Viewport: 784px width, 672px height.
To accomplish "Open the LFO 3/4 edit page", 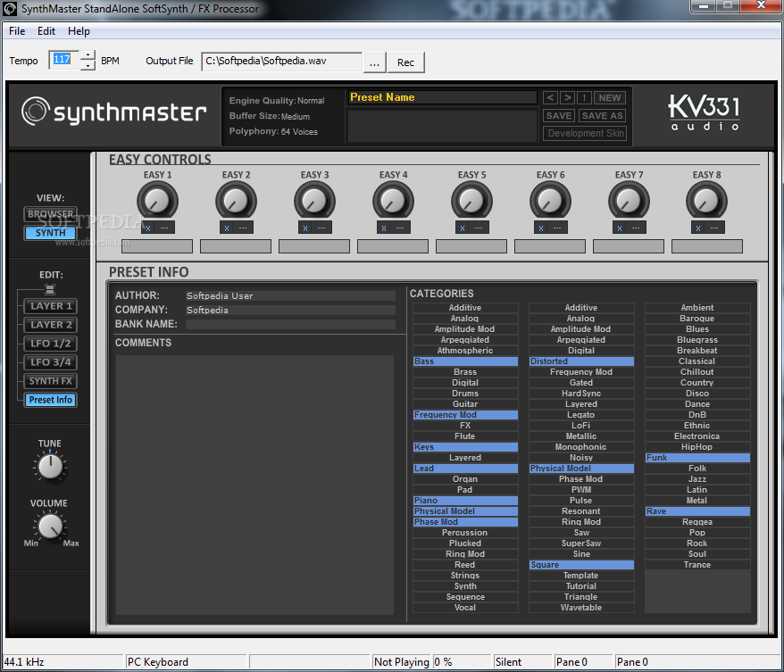I will pos(51,362).
